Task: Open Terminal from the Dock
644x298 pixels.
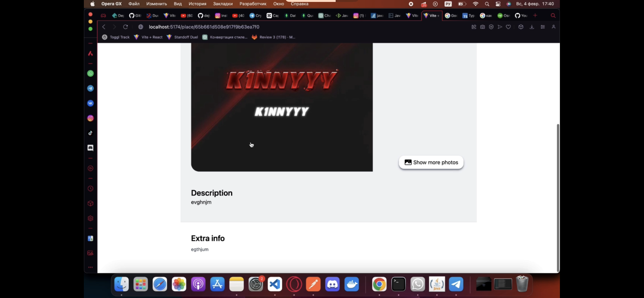Action: [x=398, y=284]
